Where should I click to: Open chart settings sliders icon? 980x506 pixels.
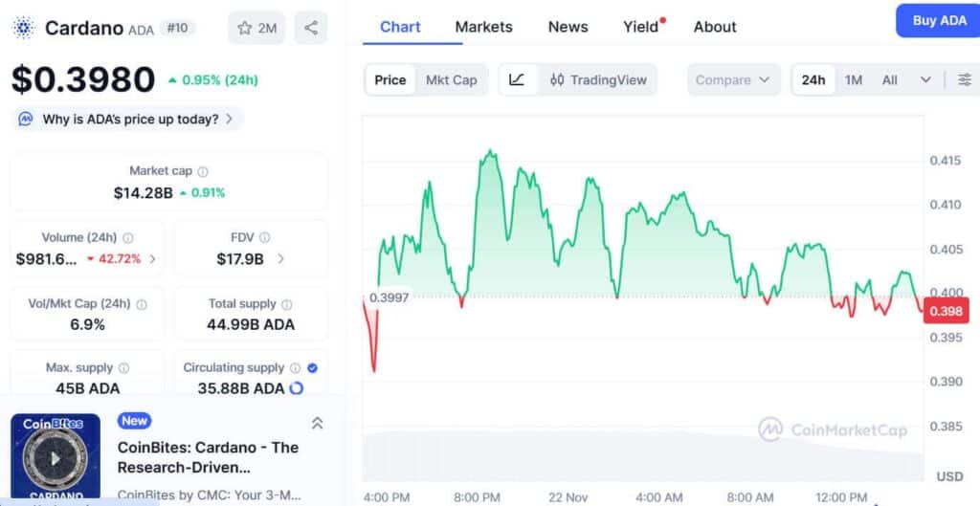964,80
